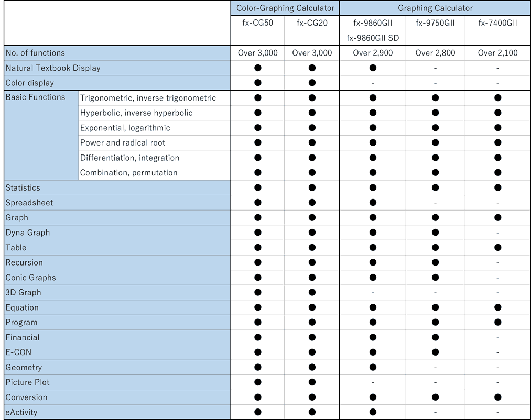Click Over 3,000 under fx-CG50

click(258, 53)
